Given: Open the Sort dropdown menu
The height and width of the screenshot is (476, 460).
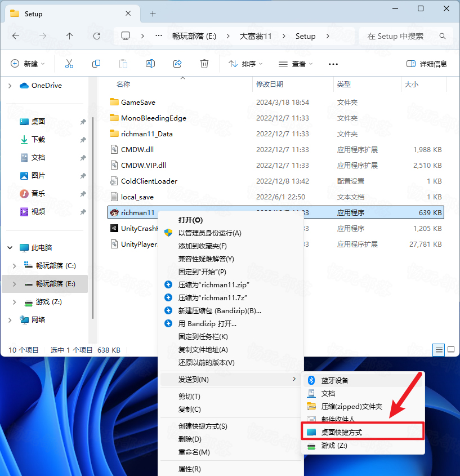Looking at the screenshot, I should tap(245, 64).
